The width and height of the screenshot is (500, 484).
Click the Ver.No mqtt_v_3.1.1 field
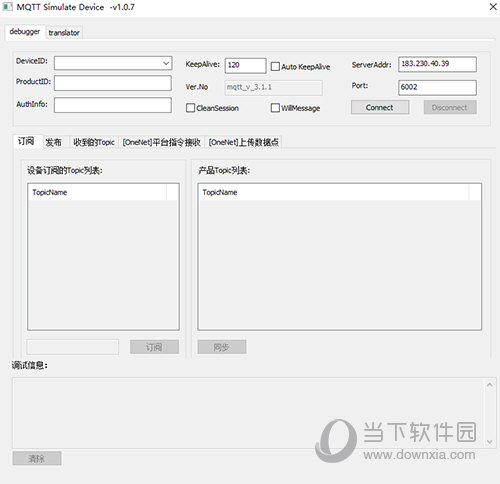tap(273, 87)
